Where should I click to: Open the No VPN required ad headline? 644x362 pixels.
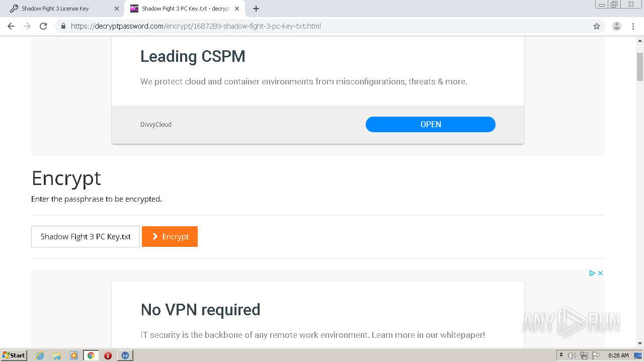(x=201, y=310)
